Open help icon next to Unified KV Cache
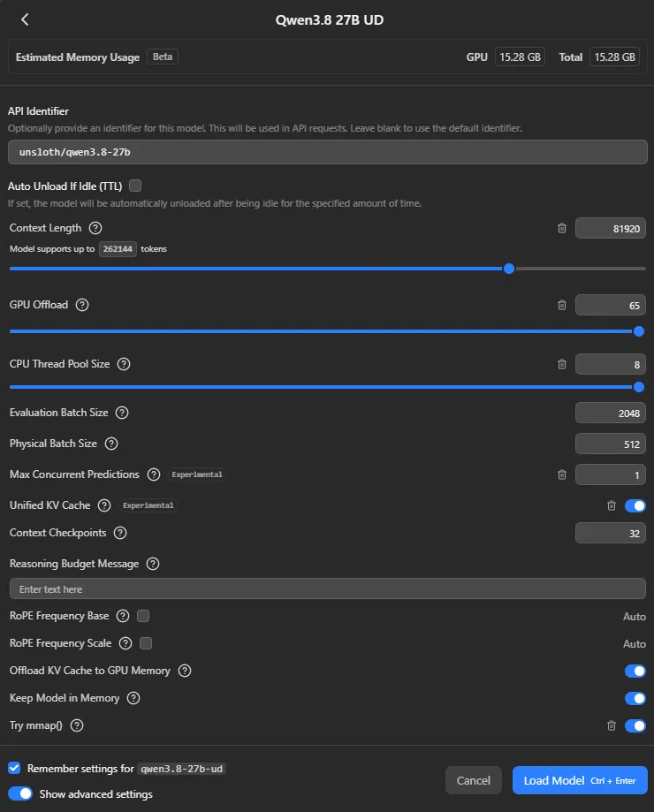 (104, 505)
